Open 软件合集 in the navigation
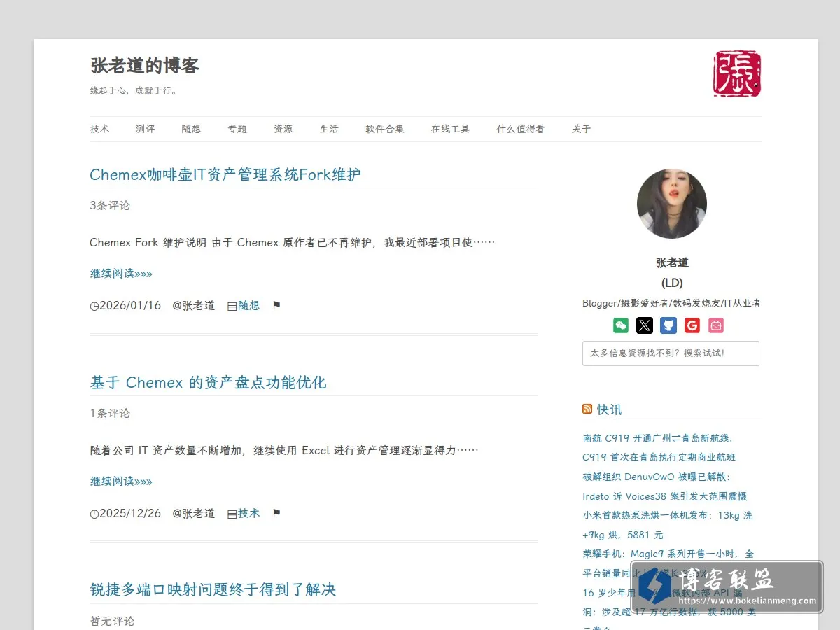 click(x=385, y=129)
